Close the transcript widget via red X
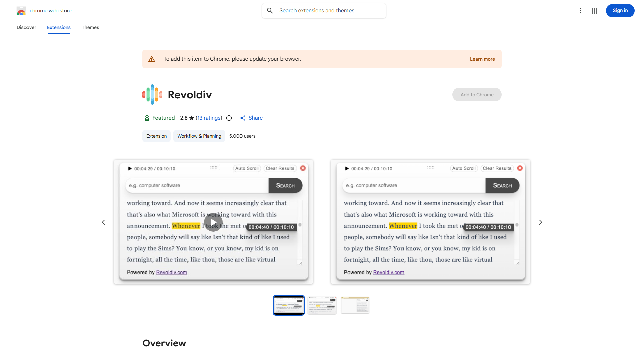644x362 pixels. coord(303,168)
